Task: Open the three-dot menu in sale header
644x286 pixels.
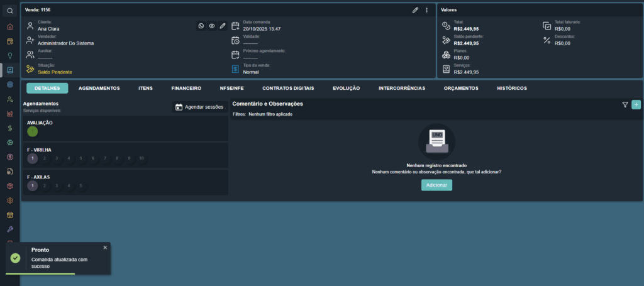Action: [x=426, y=10]
